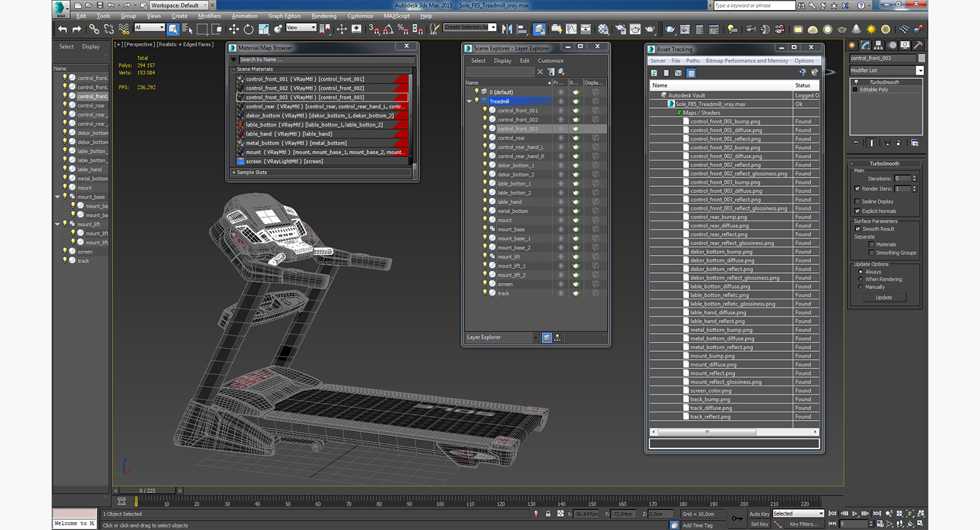Switch to the Modify command panel tab
980x530 pixels.
(865, 46)
